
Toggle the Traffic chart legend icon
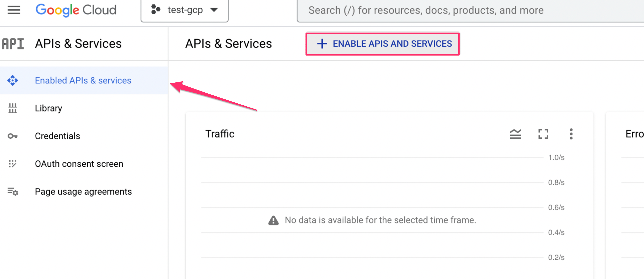[x=516, y=134]
